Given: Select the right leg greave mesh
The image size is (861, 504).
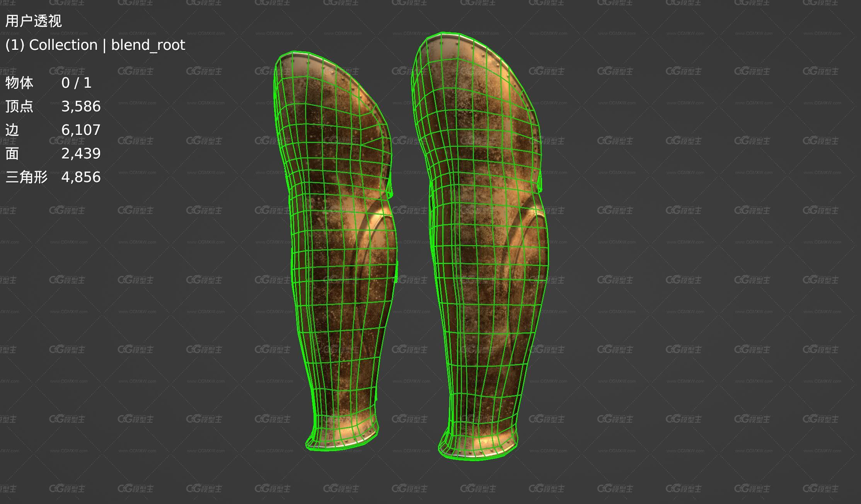Looking at the screenshot, I should tap(480, 247).
